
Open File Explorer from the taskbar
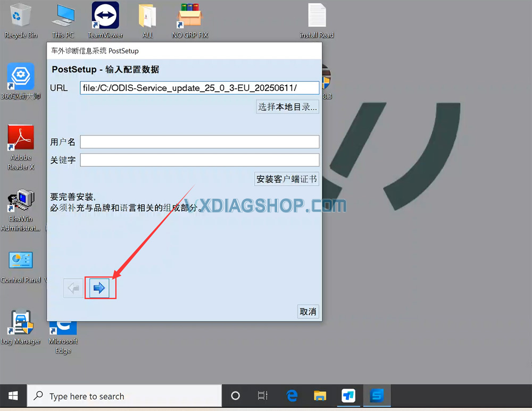320,396
